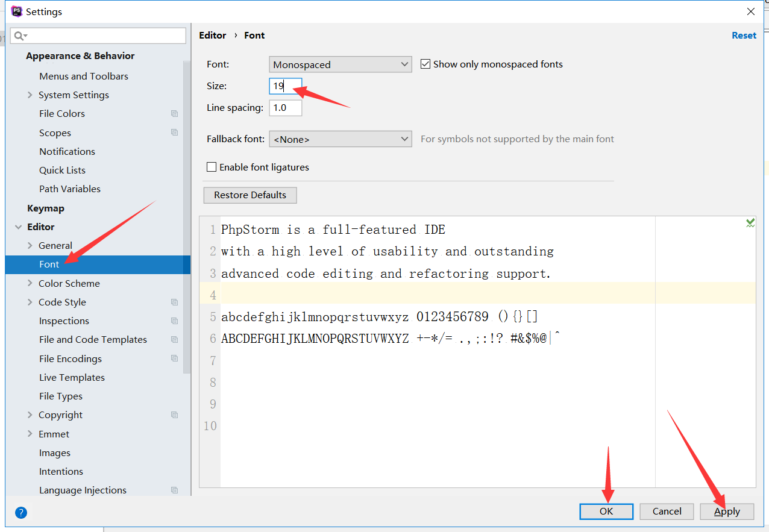The width and height of the screenshot is (769, 532).
Task: Click the settings search box
Action: pos(98,36)
